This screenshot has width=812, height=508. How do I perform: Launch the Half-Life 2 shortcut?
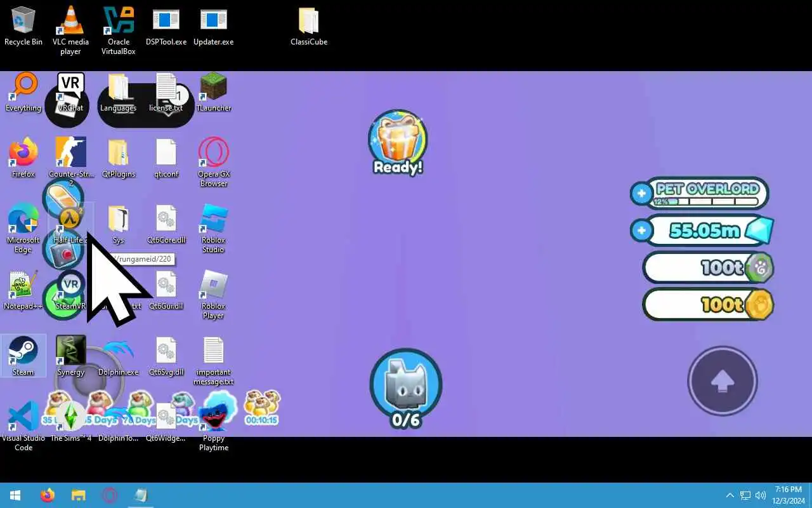[70, 225]
